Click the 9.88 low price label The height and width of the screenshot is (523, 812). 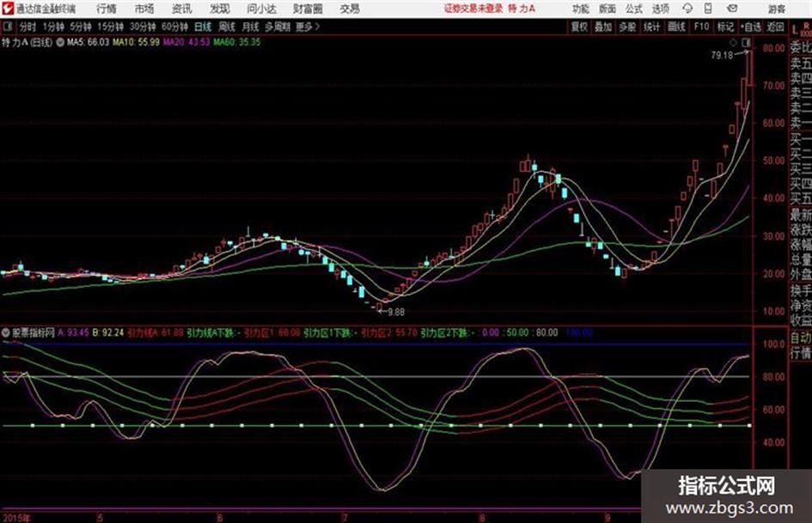point(396,312)
